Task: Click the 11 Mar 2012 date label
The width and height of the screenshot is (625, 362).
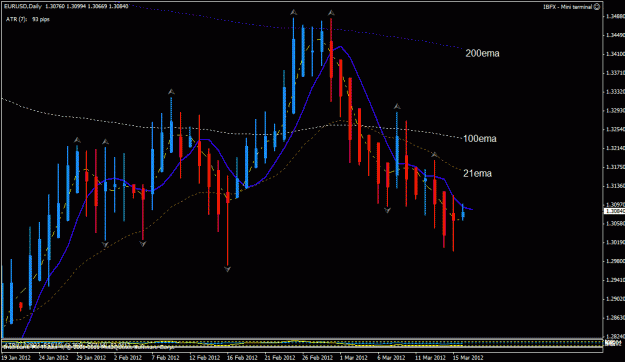Action: 430,358
